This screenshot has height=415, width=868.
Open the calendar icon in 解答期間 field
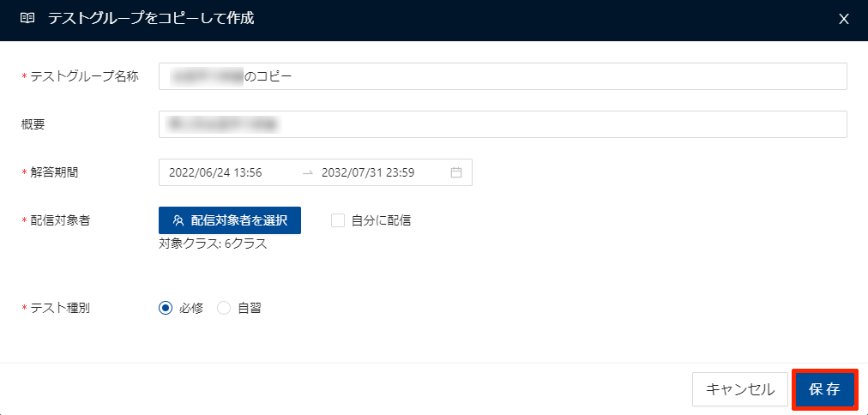pyautogui.click(x=456, y=172)
